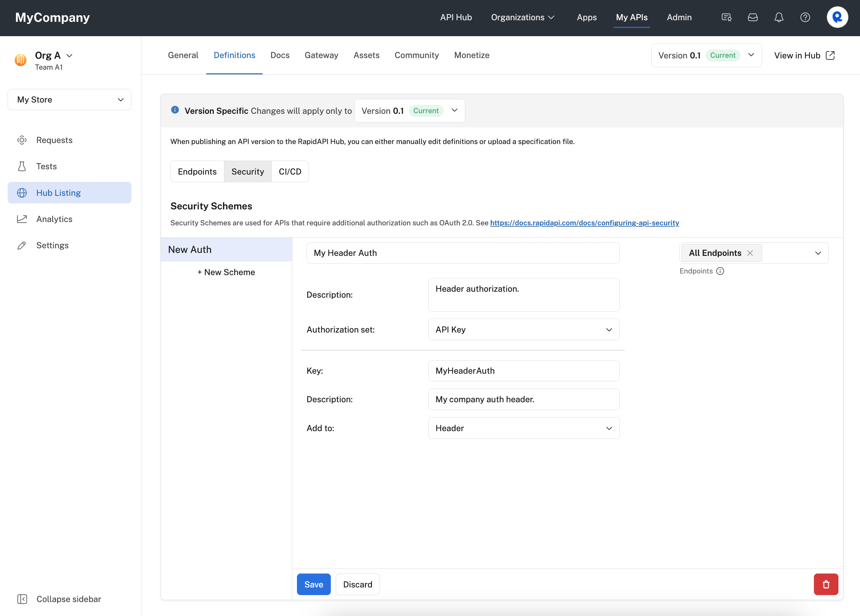Open the Authorization set API Key dropdown
The image size is (860, 616).
pos(523,329)
